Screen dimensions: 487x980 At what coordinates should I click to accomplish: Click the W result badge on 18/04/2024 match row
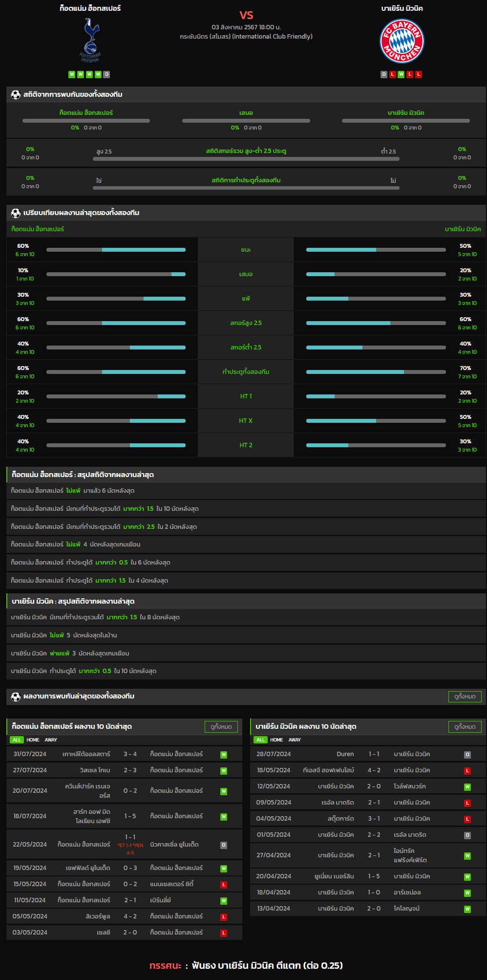pyautogui.click(x=467, y=893)
